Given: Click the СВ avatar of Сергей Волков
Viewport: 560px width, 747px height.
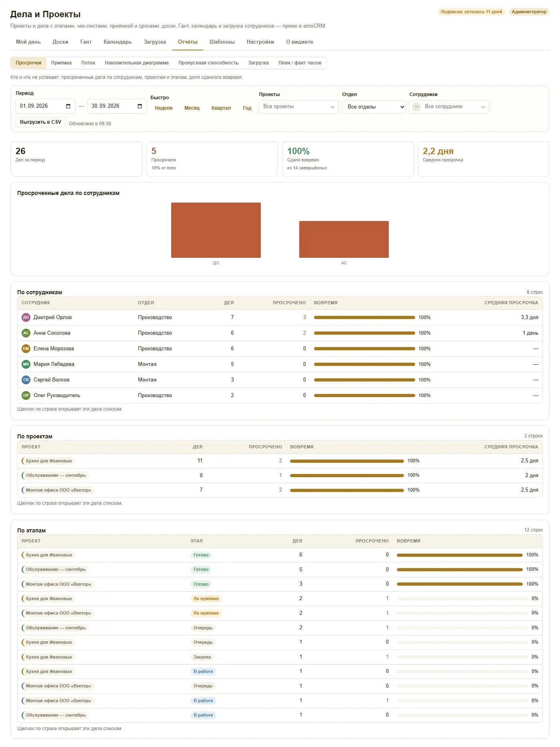Looking at the screenshot, I should coord(26,380).
